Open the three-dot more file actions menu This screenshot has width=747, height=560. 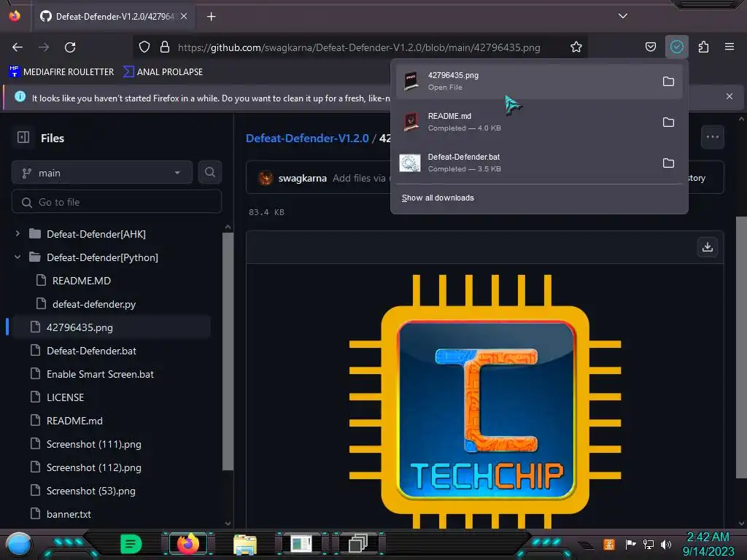(712, 137)
